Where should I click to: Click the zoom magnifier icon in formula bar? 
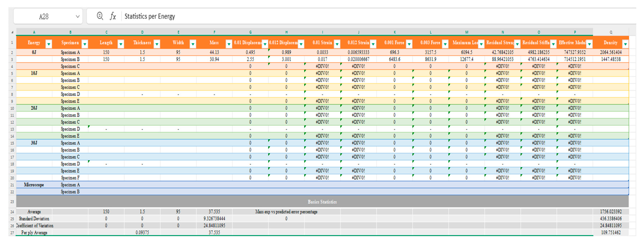coord(100,16)
